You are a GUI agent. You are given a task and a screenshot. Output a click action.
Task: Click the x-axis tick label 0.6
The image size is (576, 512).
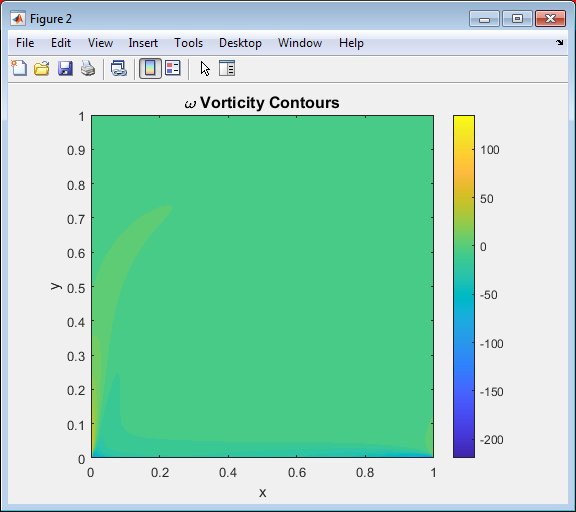(297, 473)
